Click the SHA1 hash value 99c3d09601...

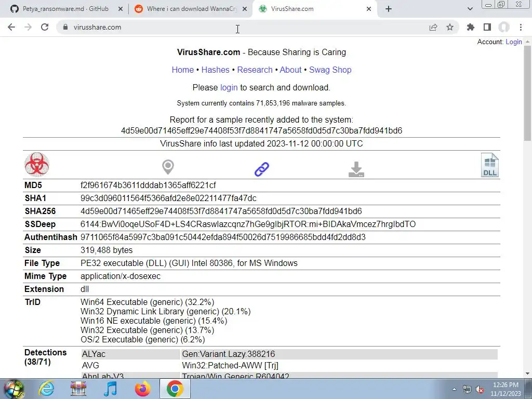[x=168, y=198]
